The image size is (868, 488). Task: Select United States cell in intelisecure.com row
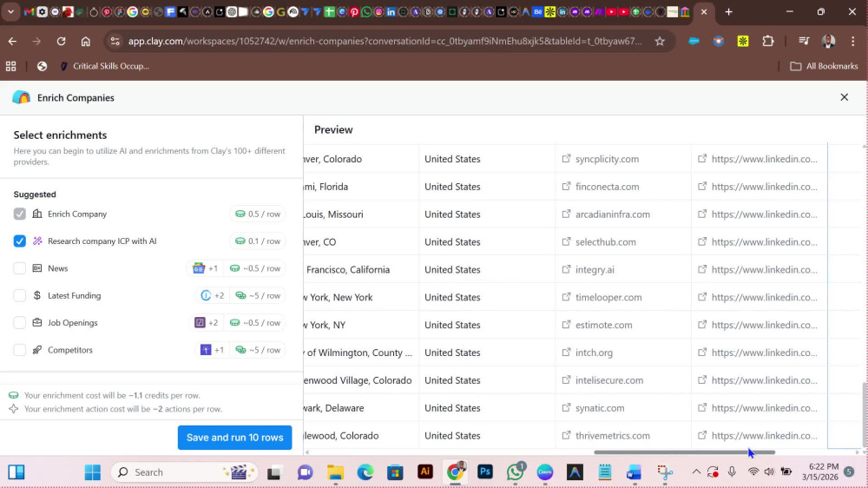tap(487, 380)
